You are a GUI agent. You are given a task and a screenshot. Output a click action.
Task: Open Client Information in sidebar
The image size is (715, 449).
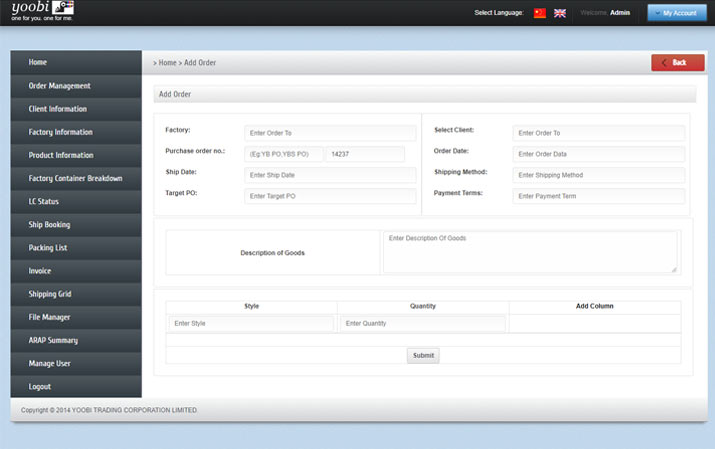pyautogui.click(x=76, y=109)
